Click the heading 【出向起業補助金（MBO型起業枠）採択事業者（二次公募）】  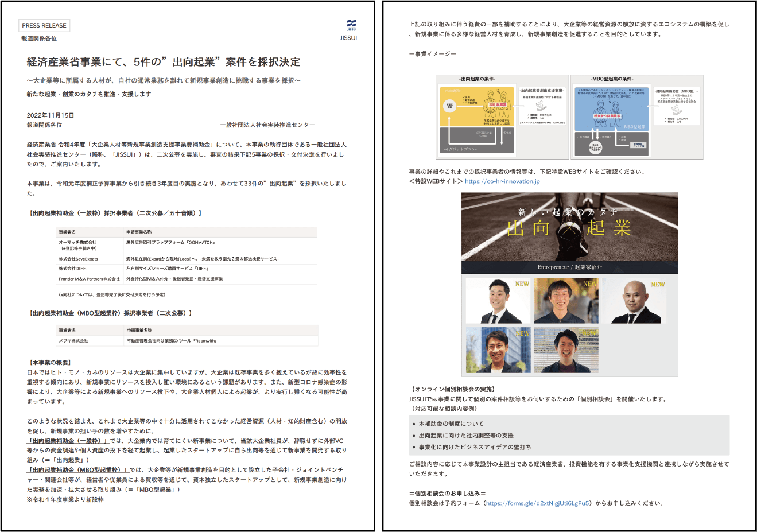tap(109, 313)
